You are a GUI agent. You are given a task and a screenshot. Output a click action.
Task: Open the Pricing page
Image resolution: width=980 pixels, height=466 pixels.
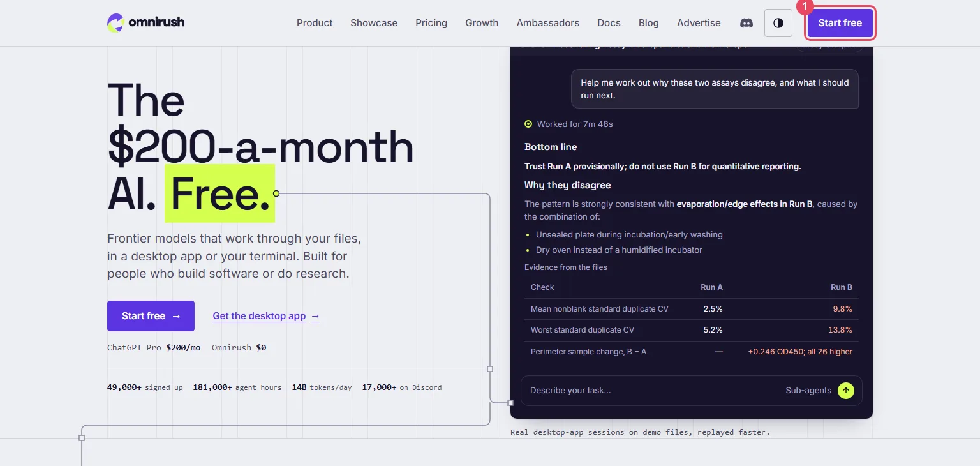431,23
